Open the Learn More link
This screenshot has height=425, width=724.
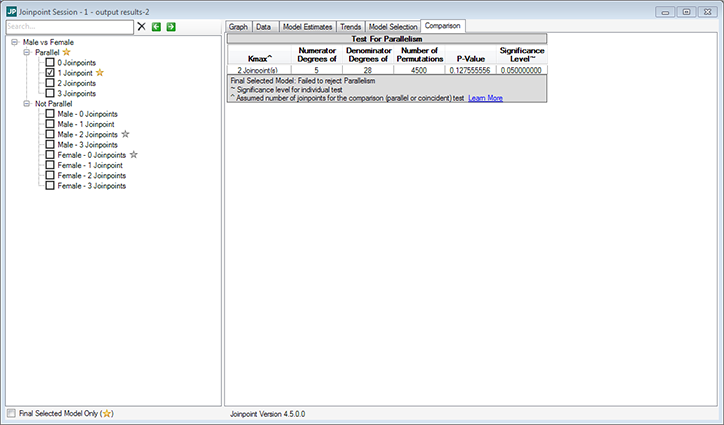click(485, 98)
